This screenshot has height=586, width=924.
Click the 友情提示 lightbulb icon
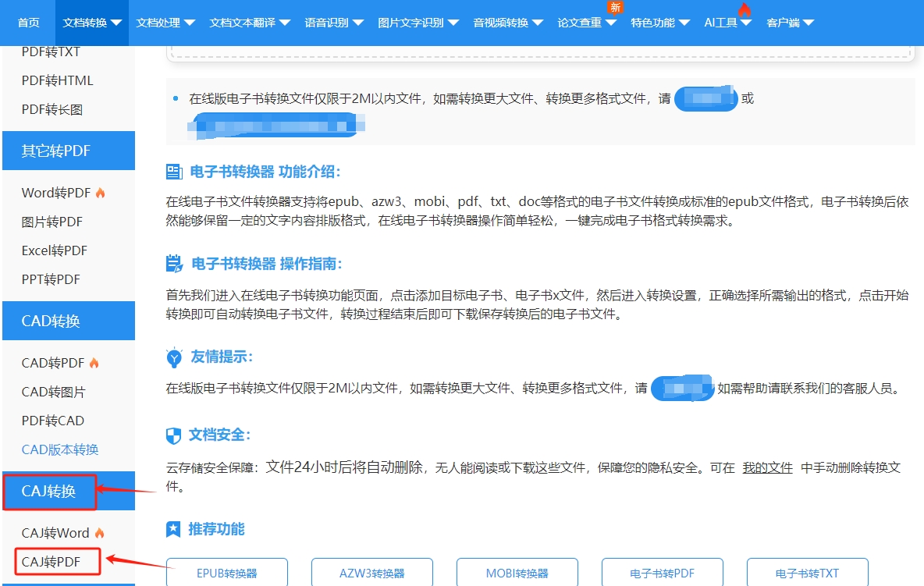[x=174, y=357]
